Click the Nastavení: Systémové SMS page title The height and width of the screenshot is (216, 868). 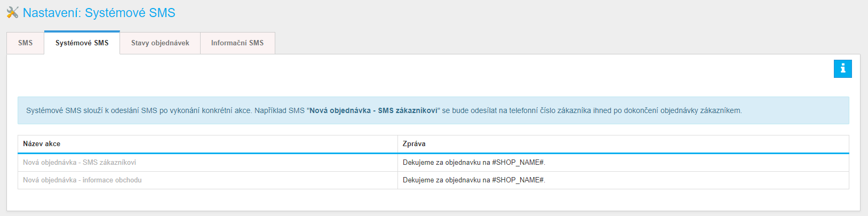(99, 13)
